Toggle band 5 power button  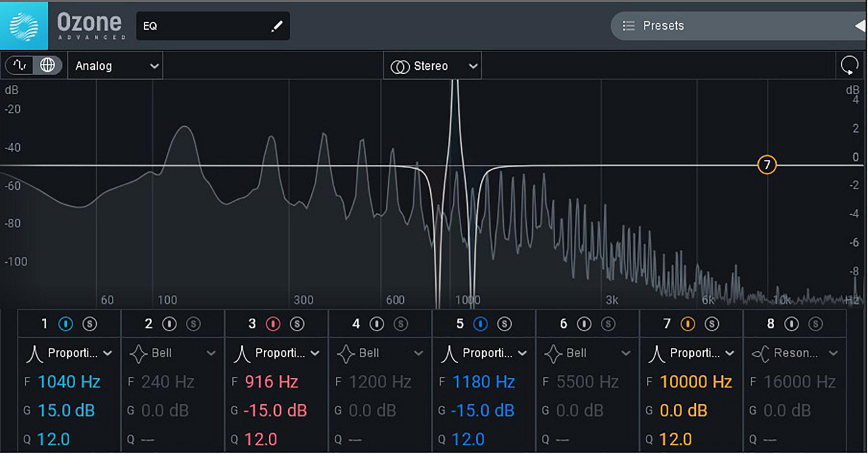pyautogui.click(x=481, y=324)
